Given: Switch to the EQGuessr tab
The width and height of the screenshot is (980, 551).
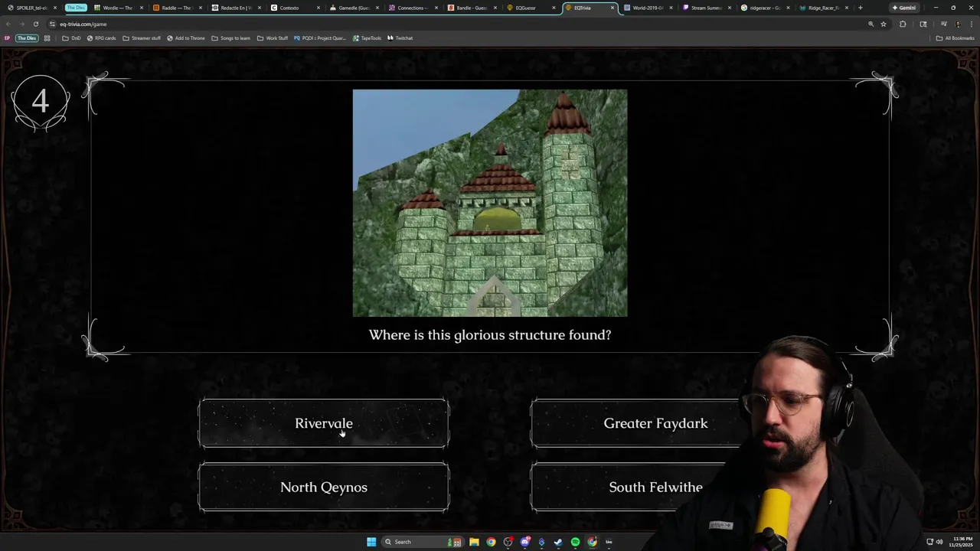Looking at the screenshot, I should [529, 8].
